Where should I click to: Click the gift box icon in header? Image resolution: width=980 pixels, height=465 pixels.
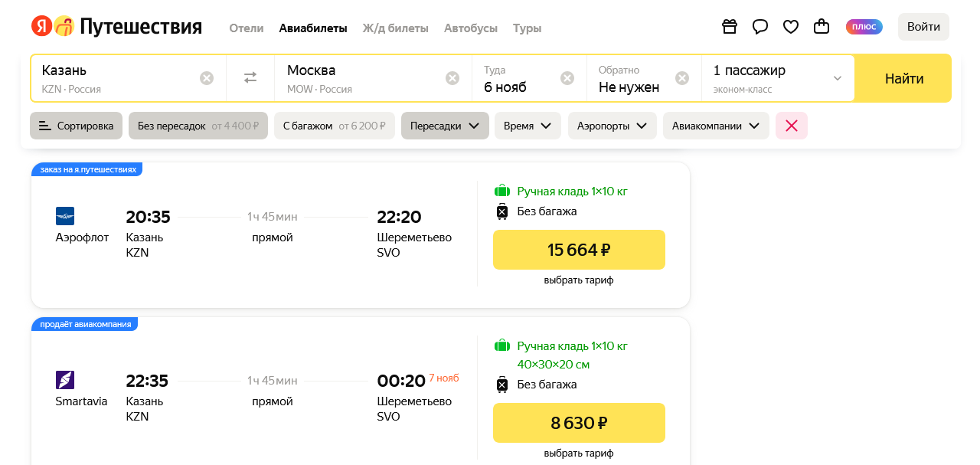pyautogui.click(x=730, y=27)
